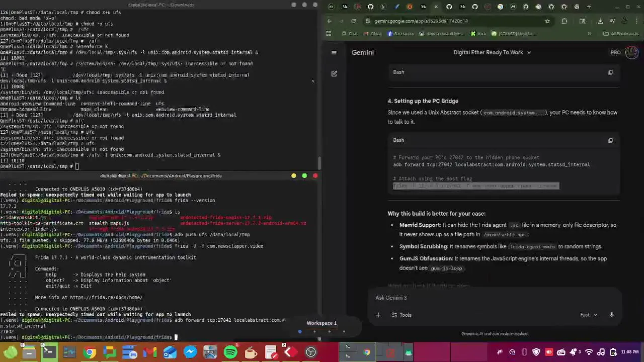
Task: Open Gmail launcher on the taskbar
Action: pos(149,352)
